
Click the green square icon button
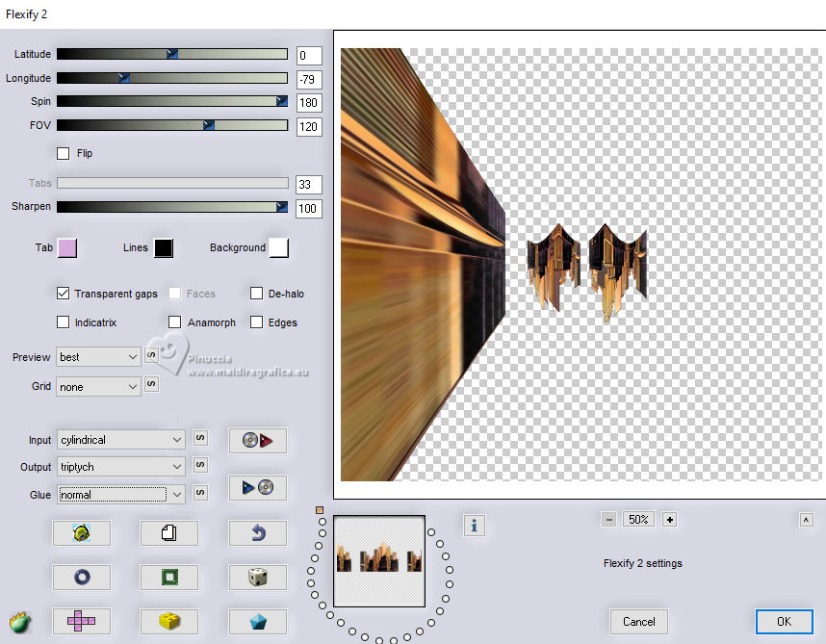(169, 578)
